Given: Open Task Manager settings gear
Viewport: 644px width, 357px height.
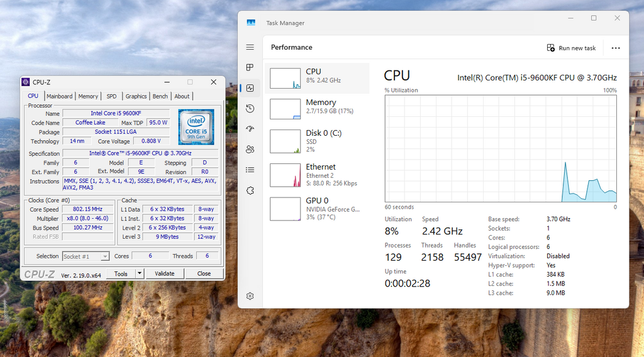Looking at the screenshot, I should click(250, 296).
